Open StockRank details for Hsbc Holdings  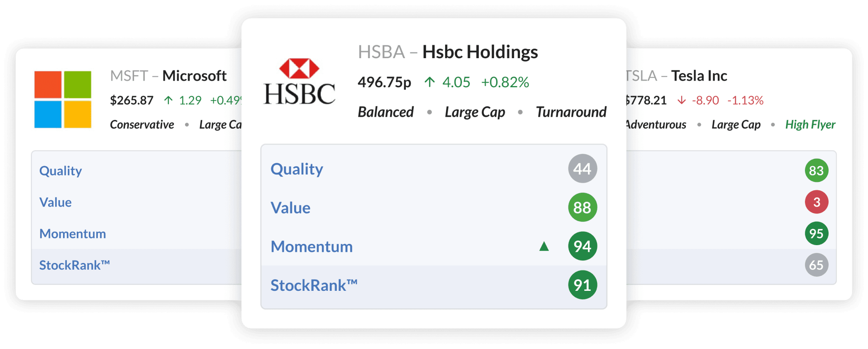pos(314,285)
